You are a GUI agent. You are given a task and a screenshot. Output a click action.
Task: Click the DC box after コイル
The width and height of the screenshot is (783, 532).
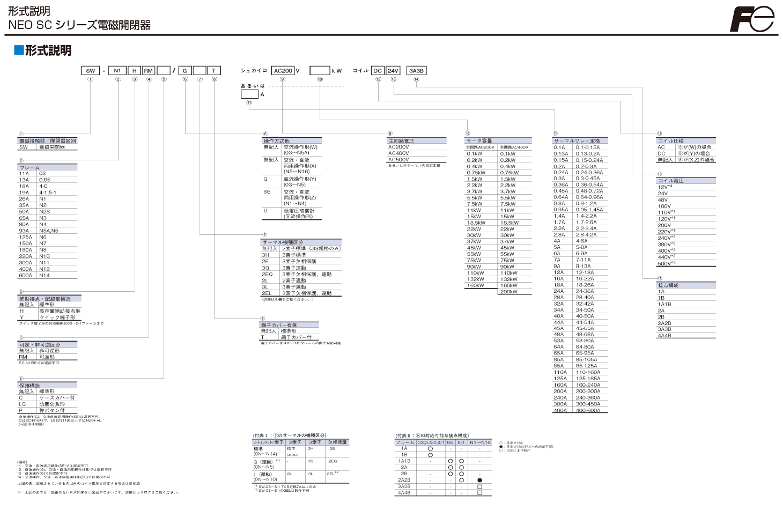(378, 70)
